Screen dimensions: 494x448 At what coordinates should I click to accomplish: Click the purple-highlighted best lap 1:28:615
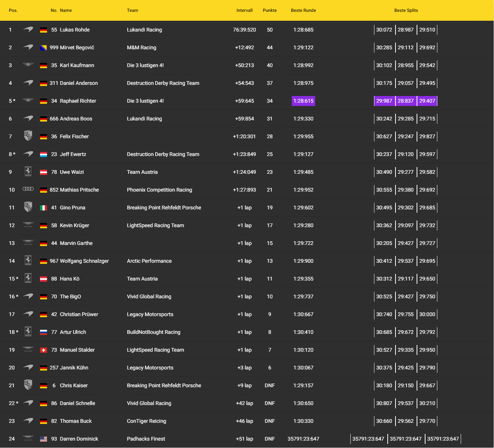pyautogui.click(x=303, y=101)
